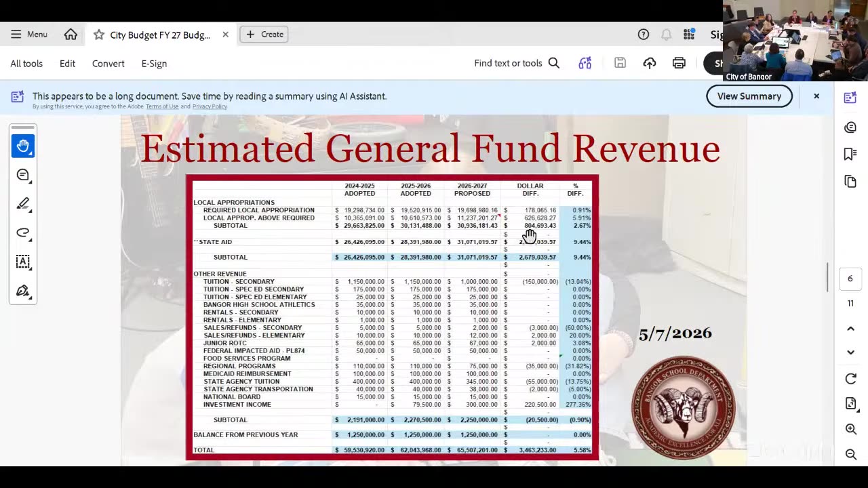This screenshot has width=868, height=488.
Task: Select the Draw freehand loop tool
Action: tap(23, 232)
